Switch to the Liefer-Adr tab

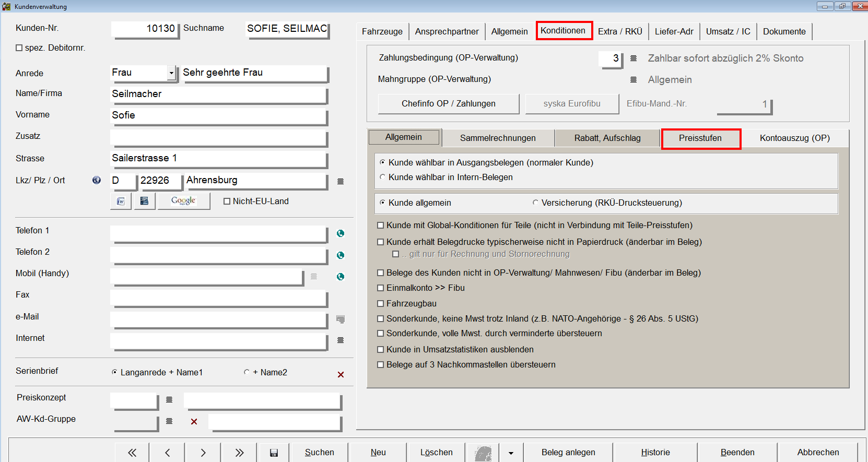pyautogui.click(x=674, y=31)
